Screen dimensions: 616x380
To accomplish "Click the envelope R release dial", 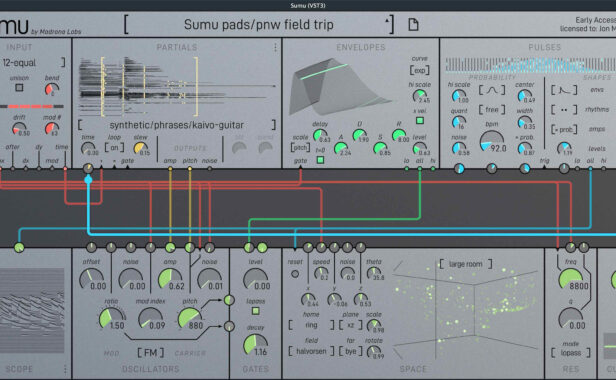I will pyautogui.click(x=399, y=136).
